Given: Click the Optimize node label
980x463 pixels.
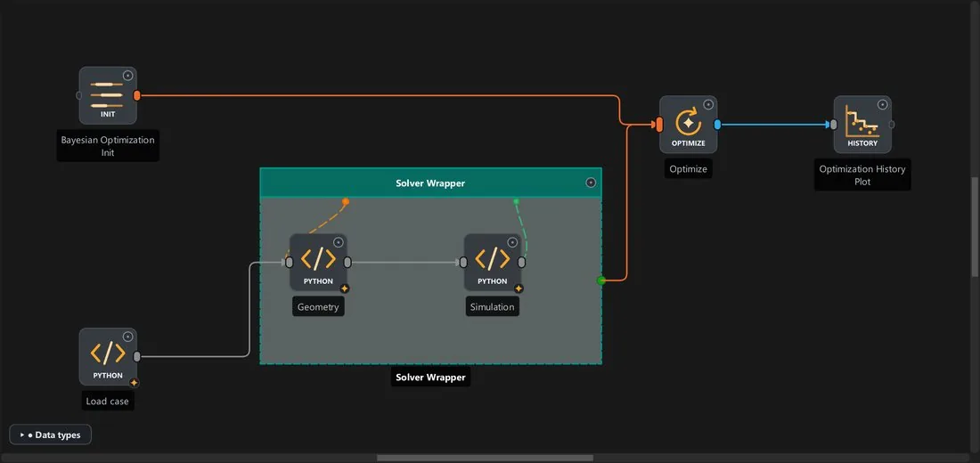Looking at the screenshot, I should pos(688,168).
